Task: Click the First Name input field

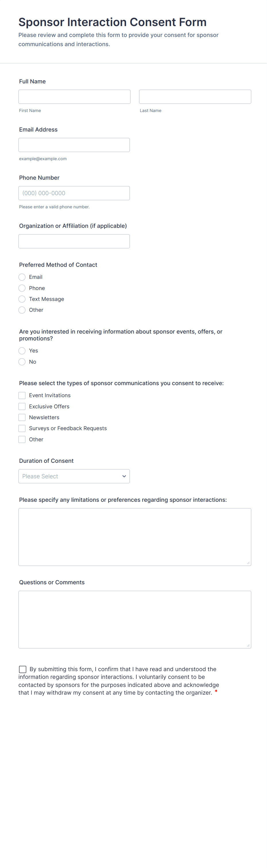Action: tap(74, 97)
